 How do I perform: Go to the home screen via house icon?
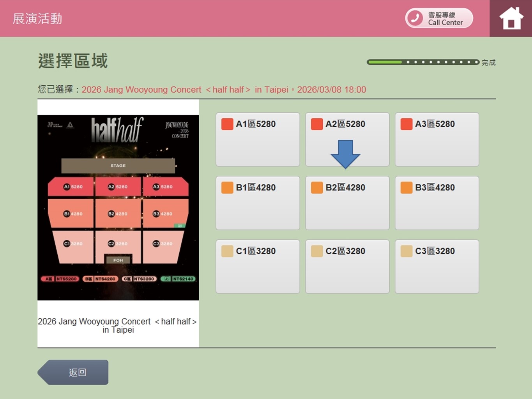point(511,18)
